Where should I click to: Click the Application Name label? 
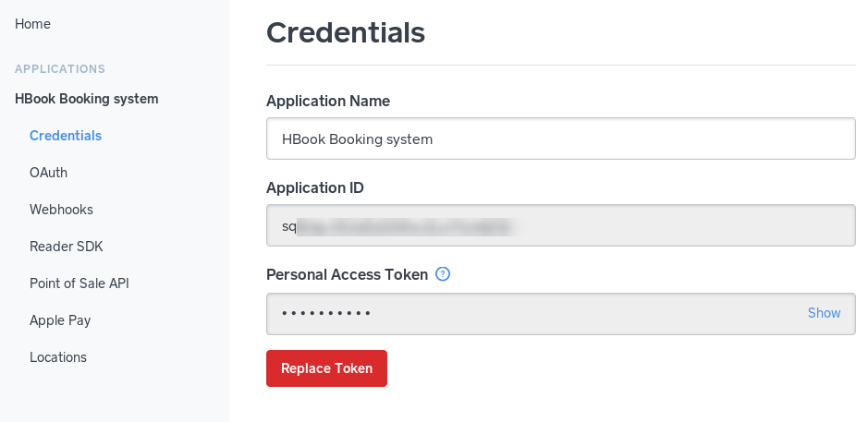[x=328, y=101]
